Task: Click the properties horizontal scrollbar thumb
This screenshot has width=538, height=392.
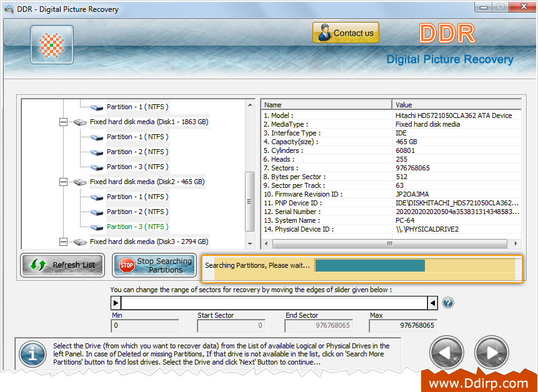Action: pyautogui.click(x=390, y=243)
